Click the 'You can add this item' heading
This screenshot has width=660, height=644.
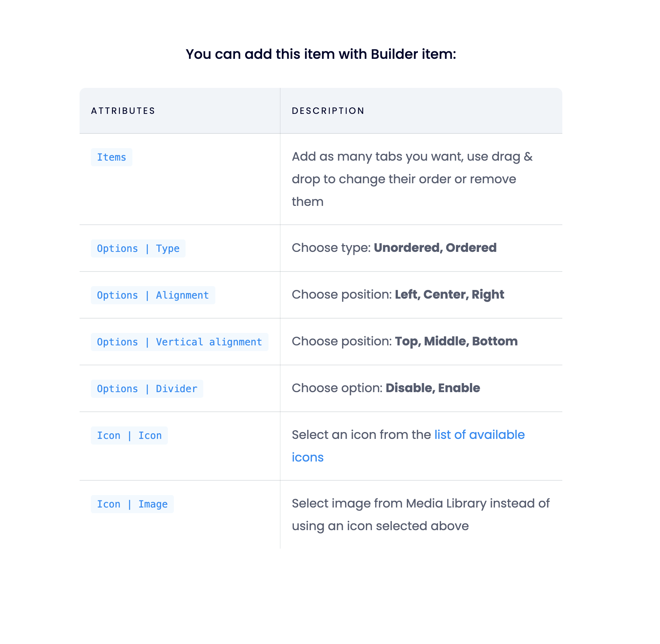321,54
